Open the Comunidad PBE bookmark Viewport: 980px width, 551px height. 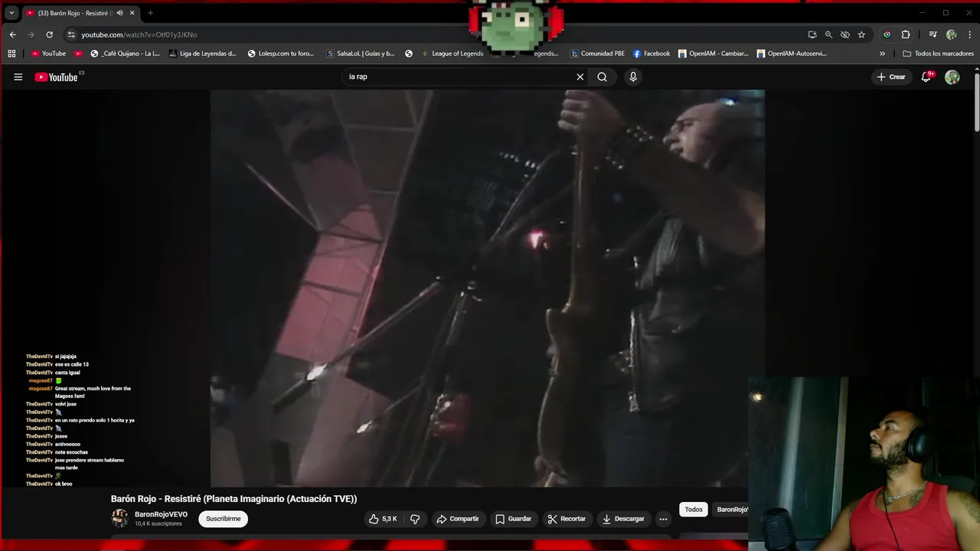pos(597,54)
